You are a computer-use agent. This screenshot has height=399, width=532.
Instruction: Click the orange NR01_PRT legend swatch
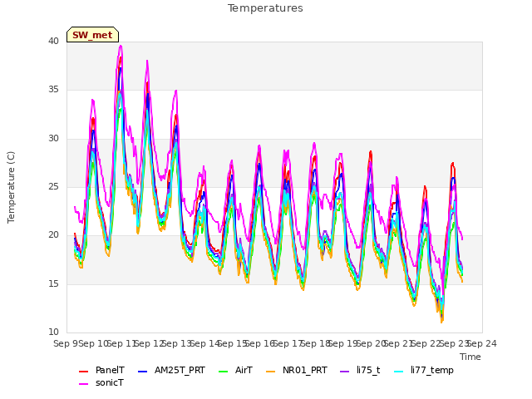click(x=270, y=372)
